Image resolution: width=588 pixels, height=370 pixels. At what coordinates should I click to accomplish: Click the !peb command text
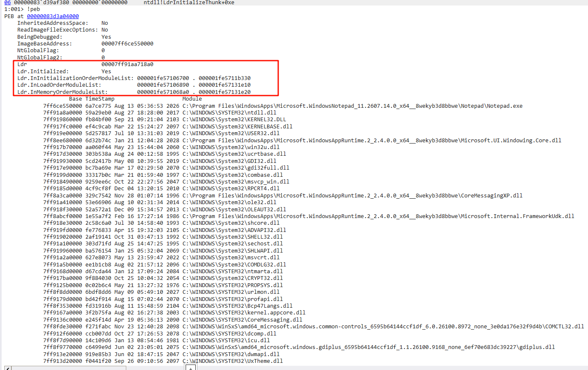click(33, 9)
